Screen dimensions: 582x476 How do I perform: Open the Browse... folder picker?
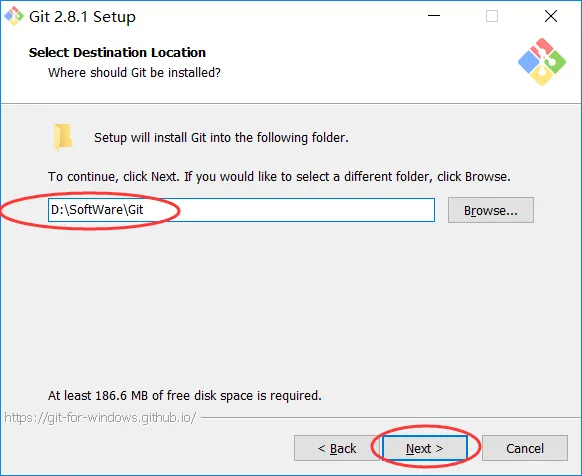491,210
